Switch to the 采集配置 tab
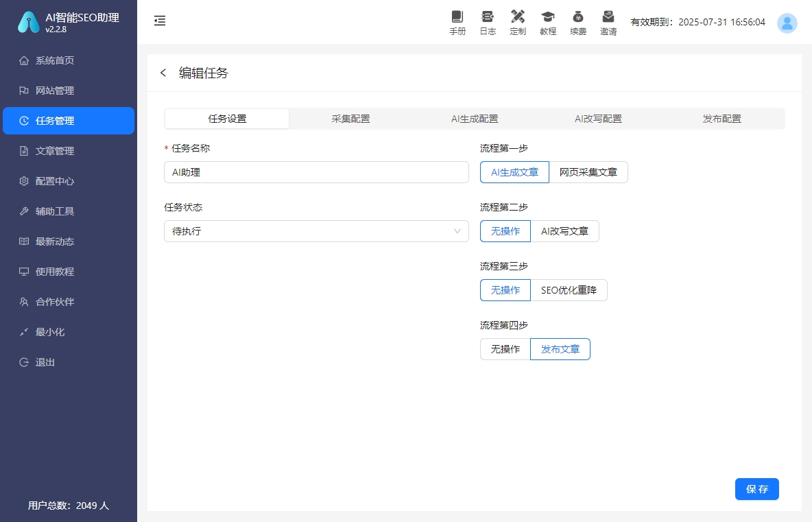 [x=350, y=119]
